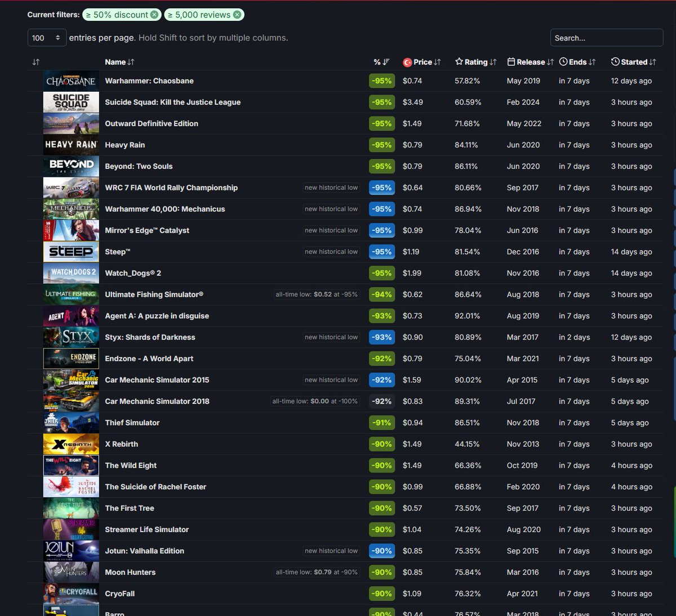
Task: Open the Watch_Dogs 2 thumbnail
Action: pos(71,274)
